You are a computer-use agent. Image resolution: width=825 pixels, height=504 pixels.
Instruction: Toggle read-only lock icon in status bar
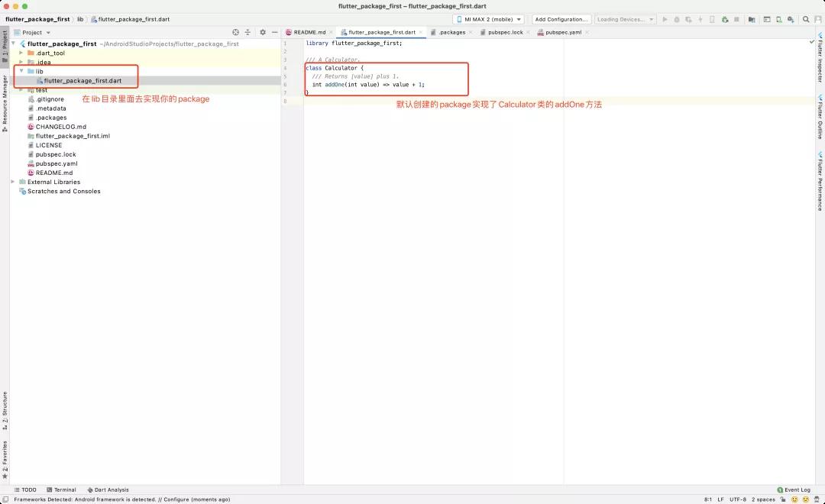point(783,499)
